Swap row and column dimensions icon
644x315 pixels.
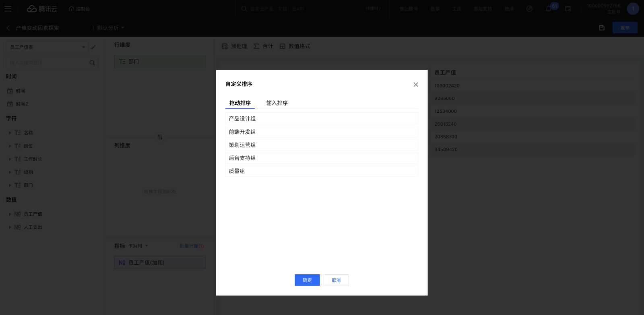pyautogui.click(x=160, y=137)
